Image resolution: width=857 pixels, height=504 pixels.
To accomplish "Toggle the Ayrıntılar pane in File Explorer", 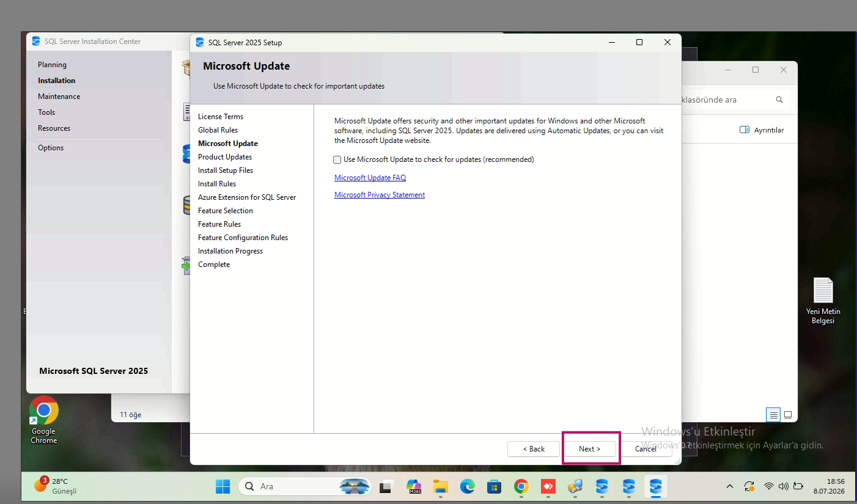I will click(762, 130).
